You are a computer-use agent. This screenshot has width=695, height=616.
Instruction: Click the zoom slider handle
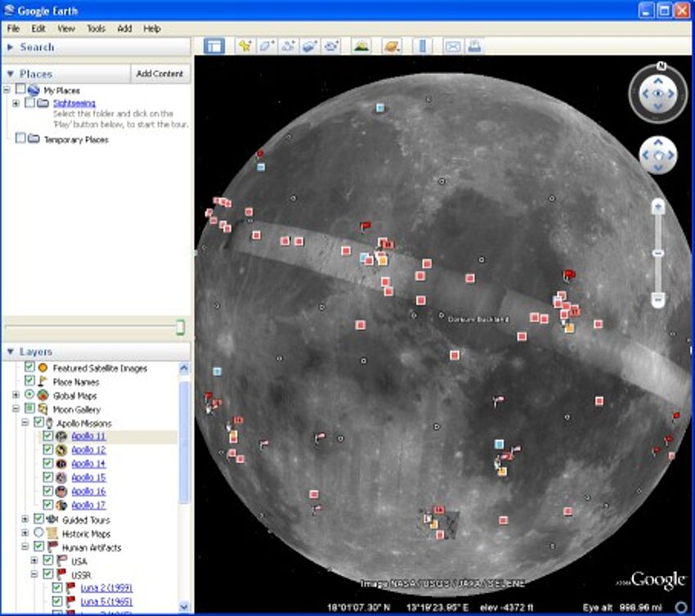658,254
